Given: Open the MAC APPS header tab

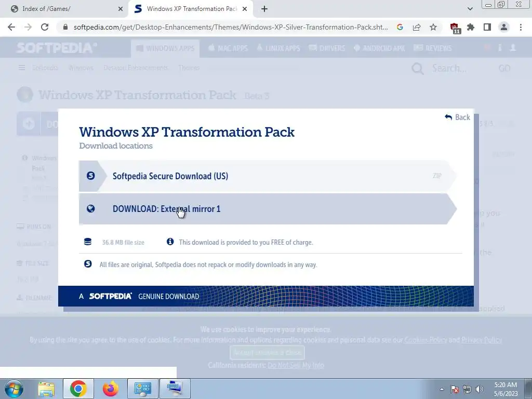Looking at the screenshot, I should coord(228,48).
